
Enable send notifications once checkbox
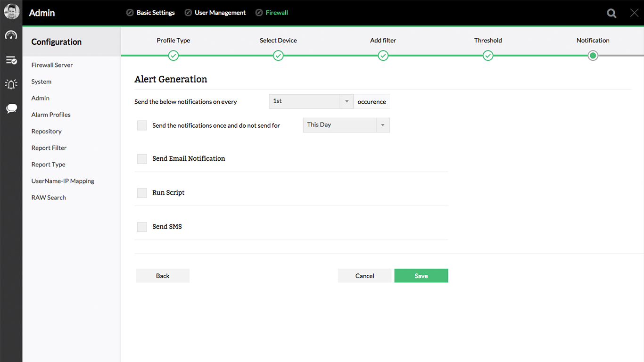pyautogui.click(x=142, y=125)
